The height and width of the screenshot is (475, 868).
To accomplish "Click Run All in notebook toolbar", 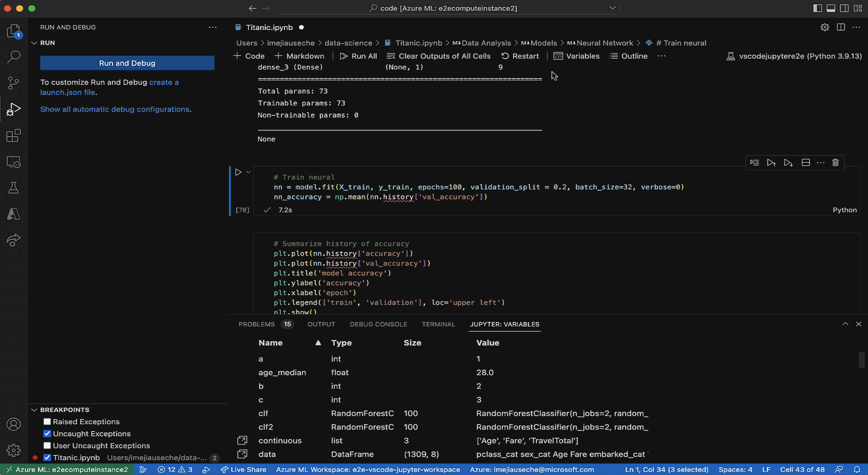I will click(358, 56).
